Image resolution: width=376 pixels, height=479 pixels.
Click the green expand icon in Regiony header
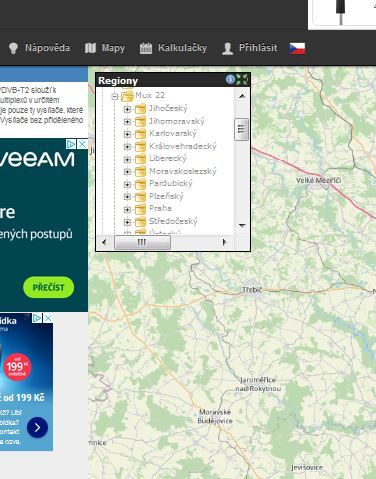tap(242, 80)
